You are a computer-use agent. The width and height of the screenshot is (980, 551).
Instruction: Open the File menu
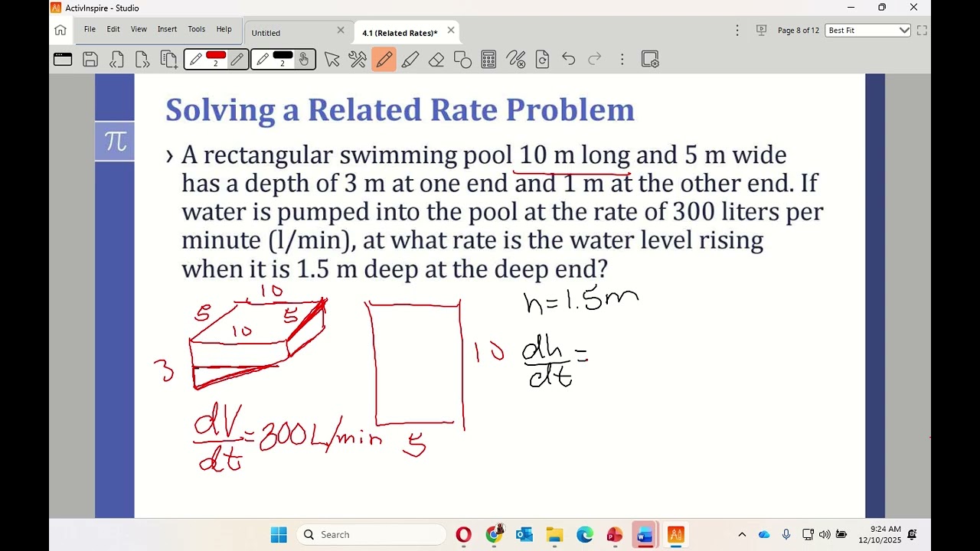point(90,29)
